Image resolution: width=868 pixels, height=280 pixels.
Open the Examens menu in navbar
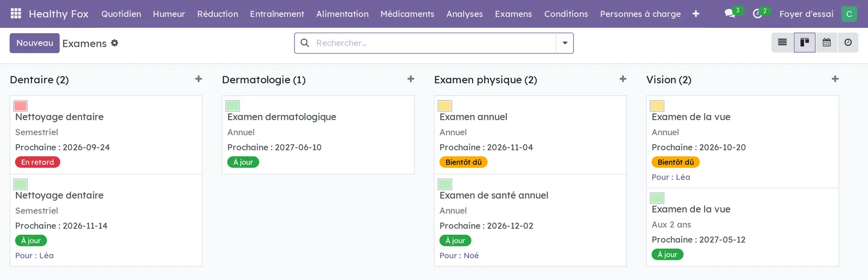513,14
